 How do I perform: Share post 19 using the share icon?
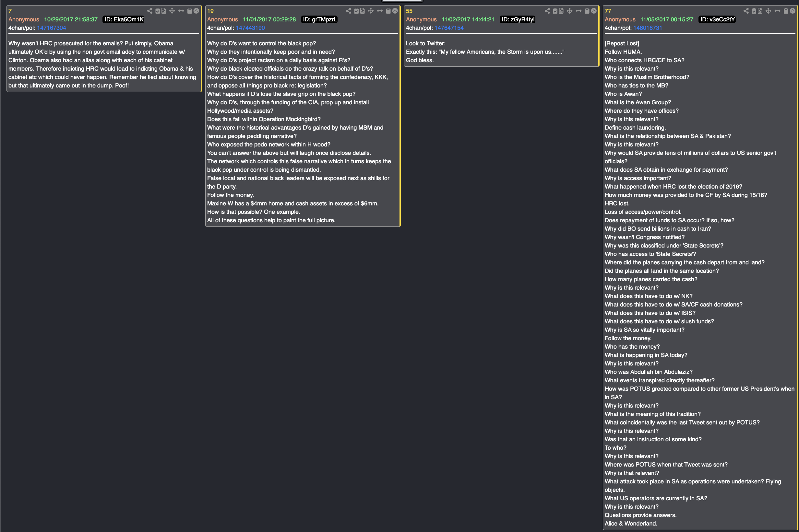tap(348, 11)
